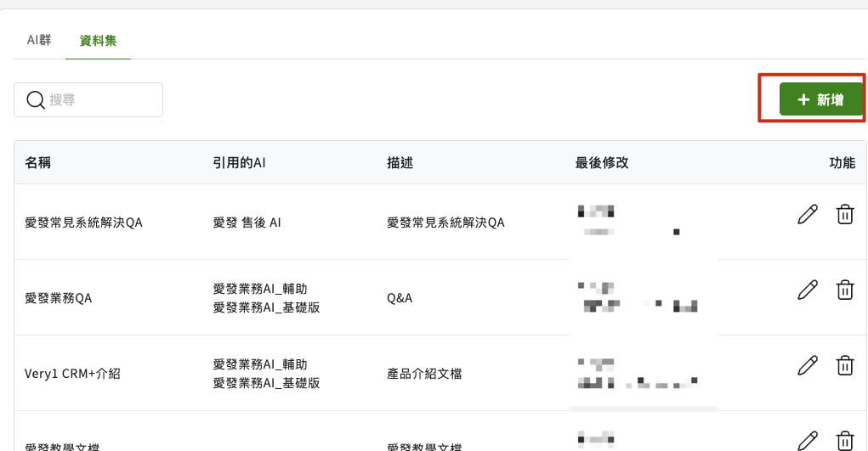Click the trash icon for 愛發業務QA row
Screen dimensions: 868x451
click(x=845, y=290)
